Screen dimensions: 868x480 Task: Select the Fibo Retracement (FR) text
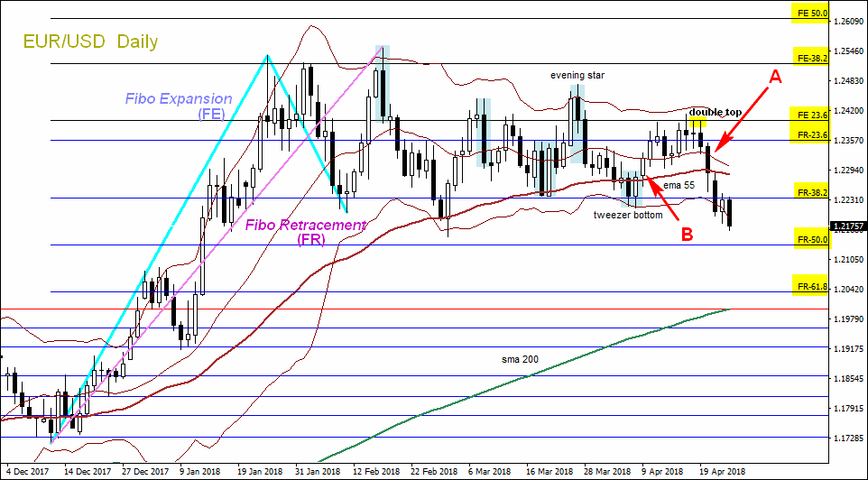[306, 233]
